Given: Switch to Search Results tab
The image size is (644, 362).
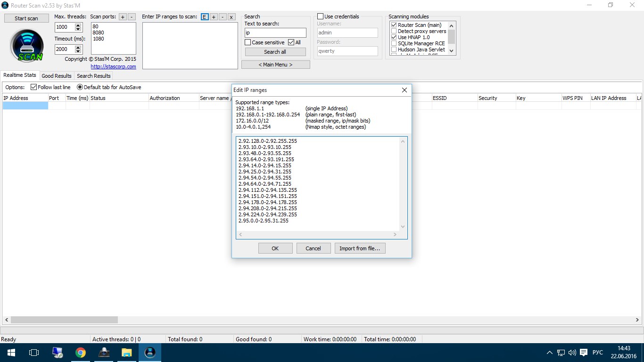Looking at the screenshot, I should coord(94,76).
